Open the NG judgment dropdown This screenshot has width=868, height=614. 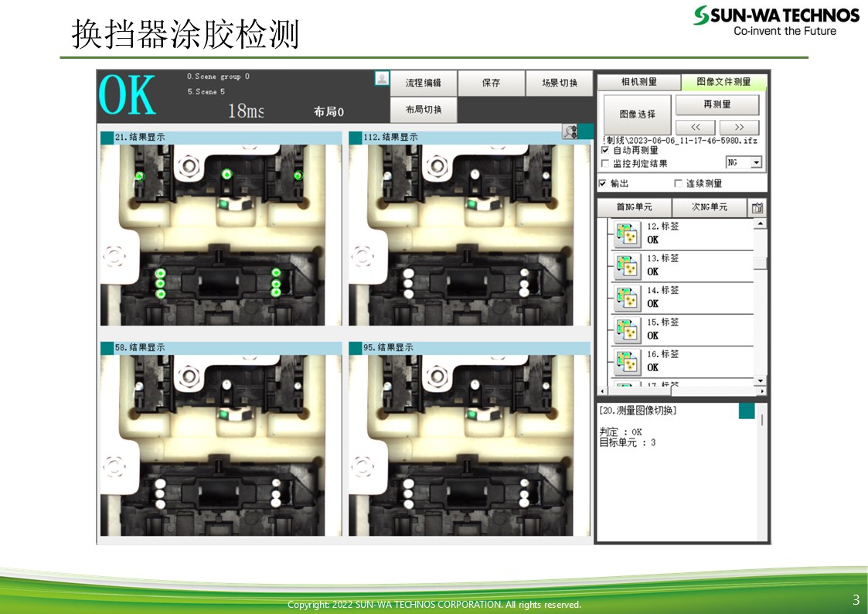tap(756, 162)
